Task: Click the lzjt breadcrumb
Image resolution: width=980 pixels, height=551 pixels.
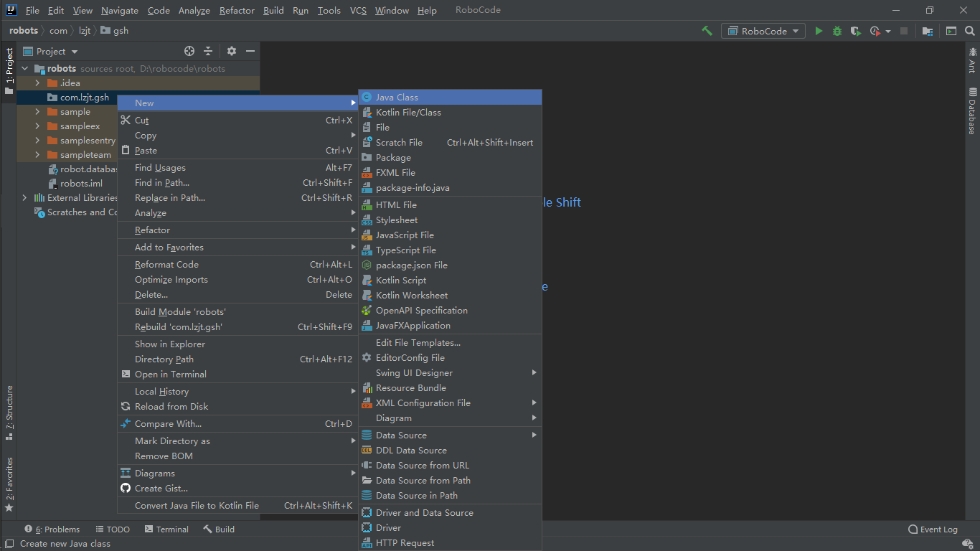Action: (x=83, y=31)
